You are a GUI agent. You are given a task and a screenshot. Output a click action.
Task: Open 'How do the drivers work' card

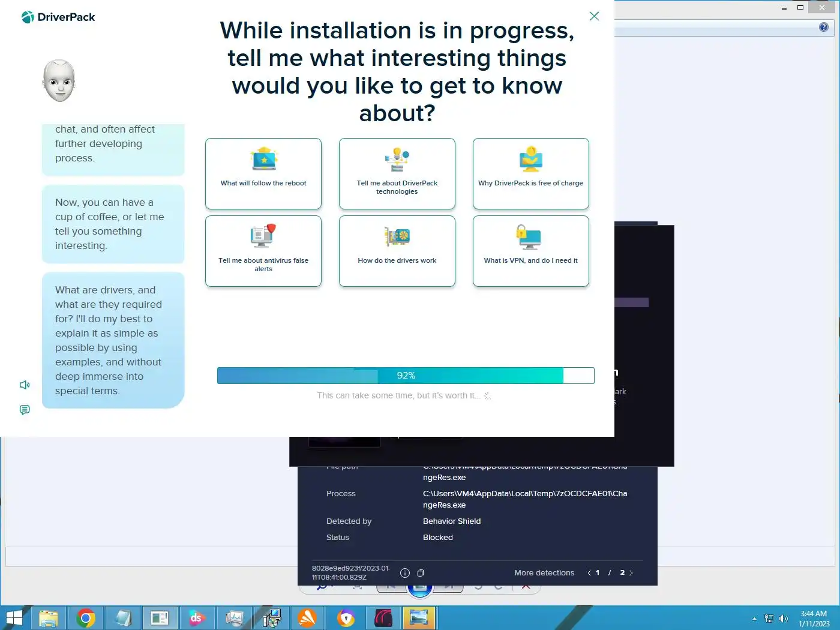tap(397, 251)
